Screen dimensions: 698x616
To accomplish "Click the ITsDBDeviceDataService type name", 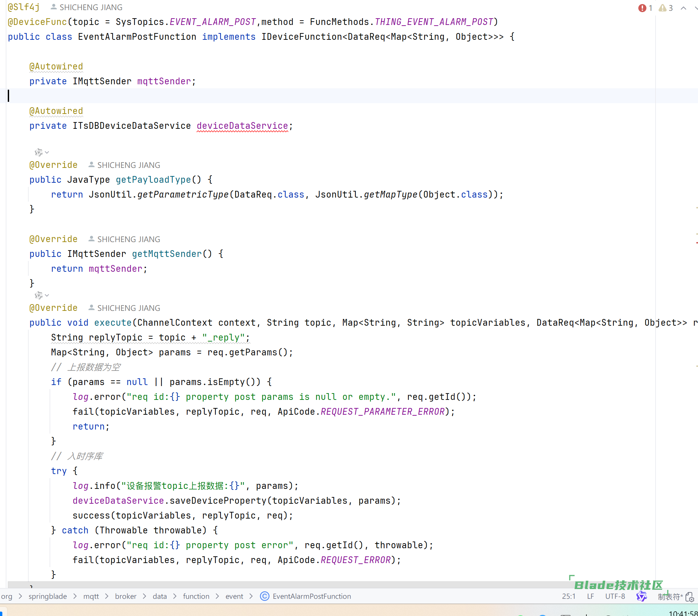I will 132,126.
